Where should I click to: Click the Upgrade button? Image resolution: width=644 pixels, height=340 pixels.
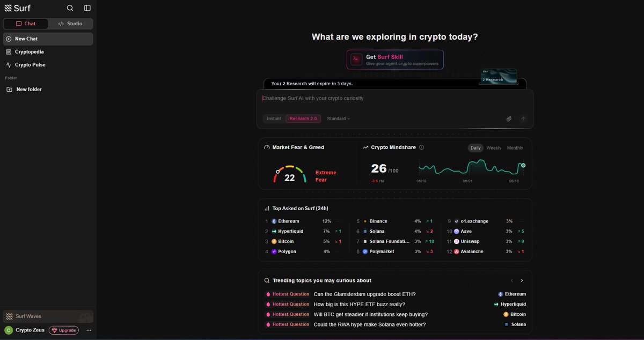pyautogui.click(x=64, y=330)
